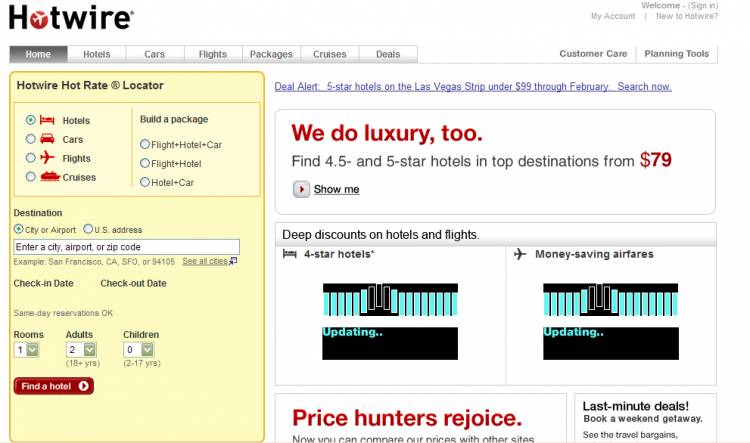Click the red arrow Show me icon

[301, 189]
